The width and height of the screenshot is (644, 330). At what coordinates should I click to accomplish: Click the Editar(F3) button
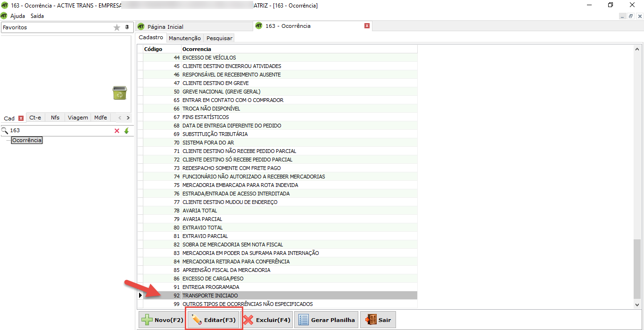[214, 320]
